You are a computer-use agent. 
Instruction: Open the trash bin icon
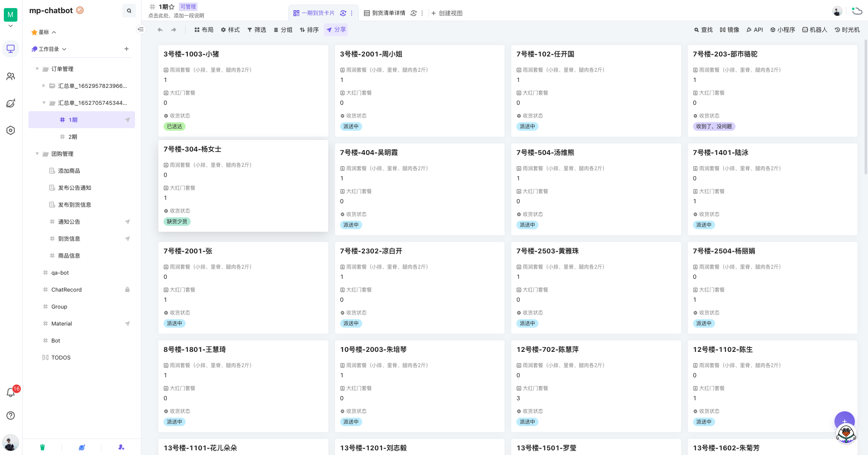point(42,447)
